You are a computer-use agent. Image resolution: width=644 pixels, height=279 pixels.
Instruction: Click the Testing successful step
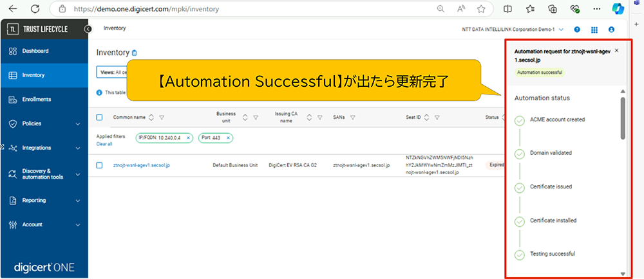pyautogui.click(x=553, y=253)
